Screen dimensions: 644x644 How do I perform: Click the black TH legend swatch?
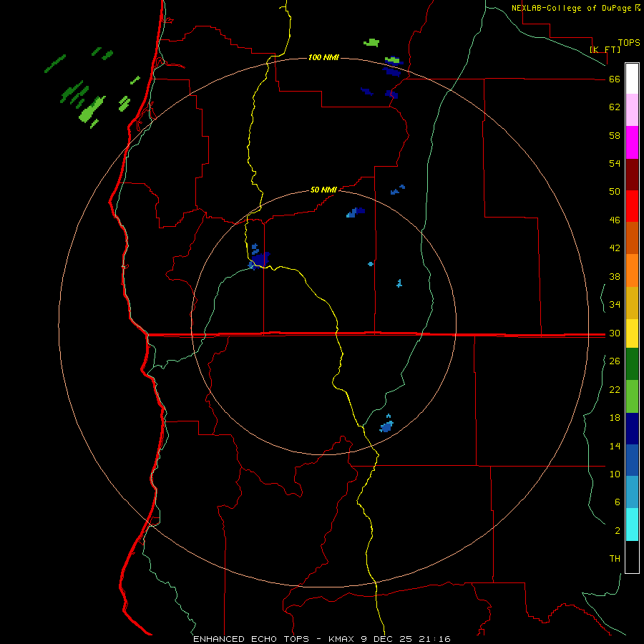tap(632, 557)
